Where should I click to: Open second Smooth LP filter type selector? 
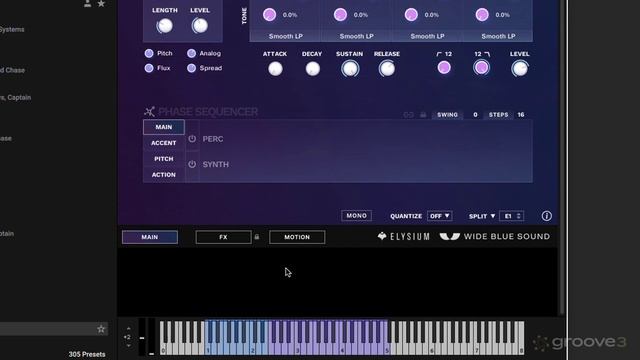point(356,36)
